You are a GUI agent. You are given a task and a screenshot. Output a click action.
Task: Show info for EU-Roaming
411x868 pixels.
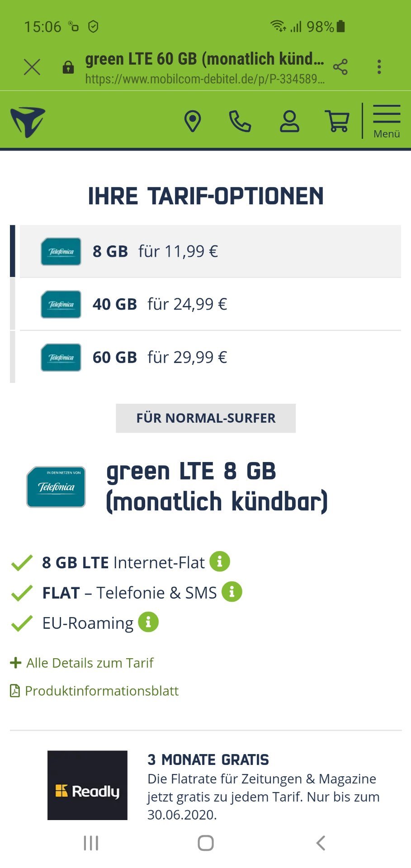tap(148, 622)
